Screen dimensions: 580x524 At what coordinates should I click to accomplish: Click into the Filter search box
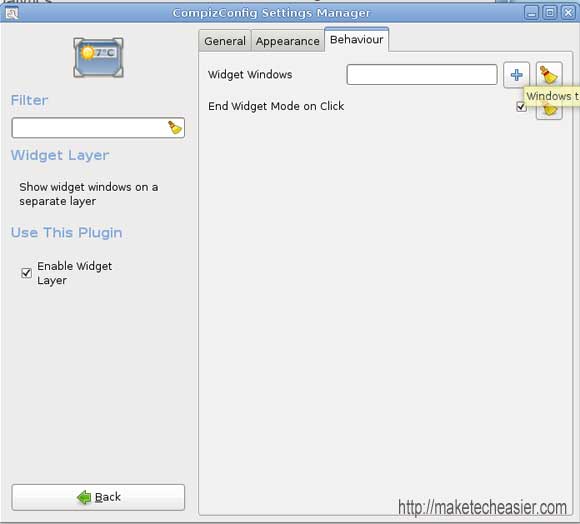98,128
